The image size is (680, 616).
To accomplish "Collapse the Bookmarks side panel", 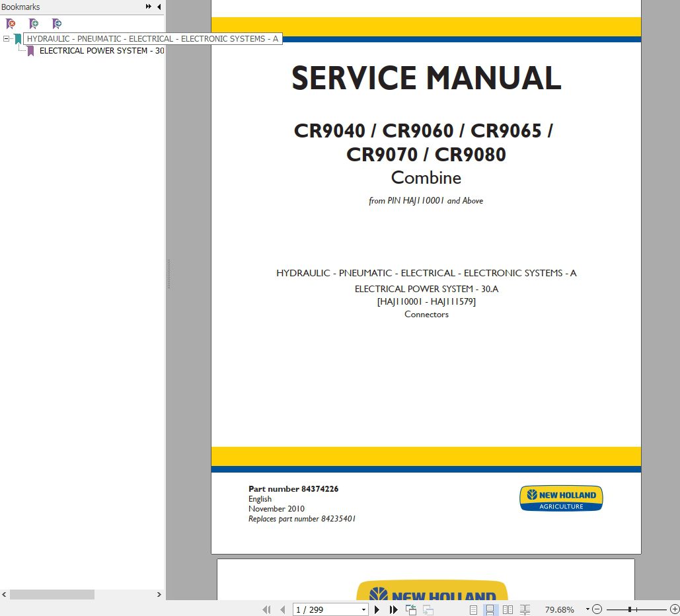I will [159, 7].
